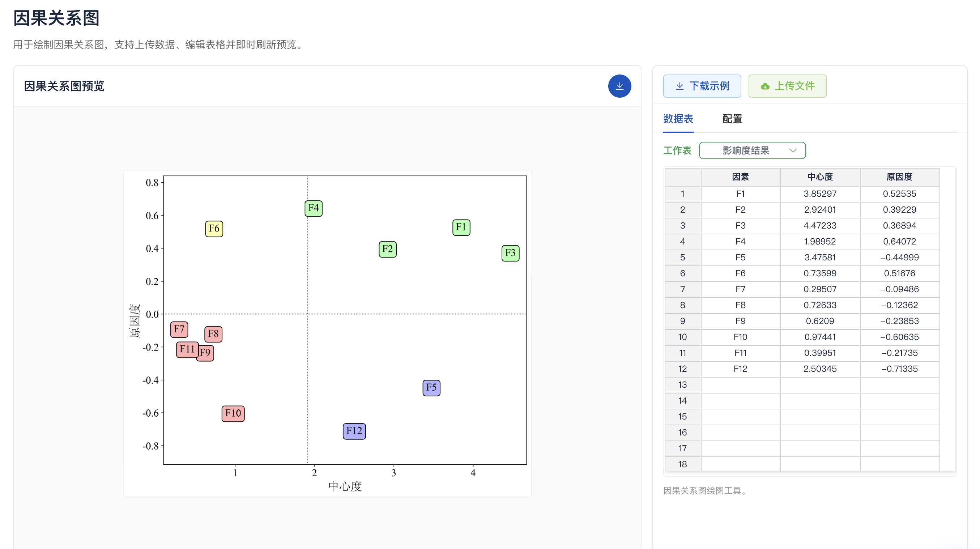Click the F2 node in the chart

pos(387,249)
